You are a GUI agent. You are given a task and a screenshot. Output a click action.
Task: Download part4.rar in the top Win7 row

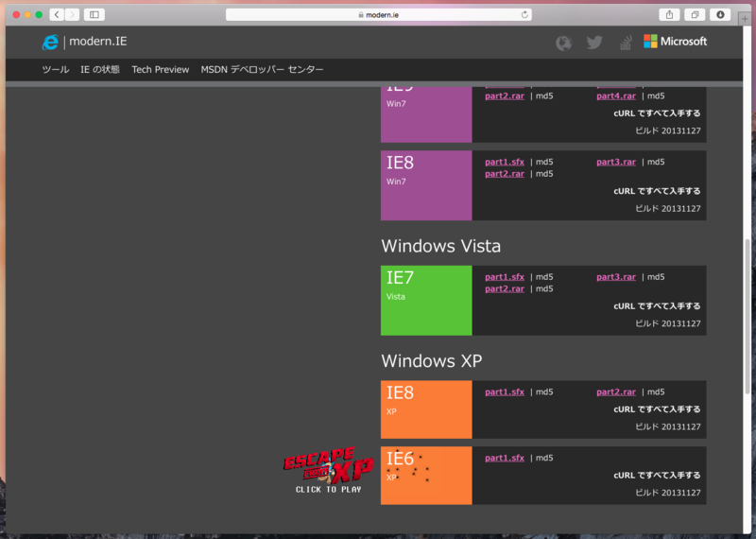click(x=616, y=96)
